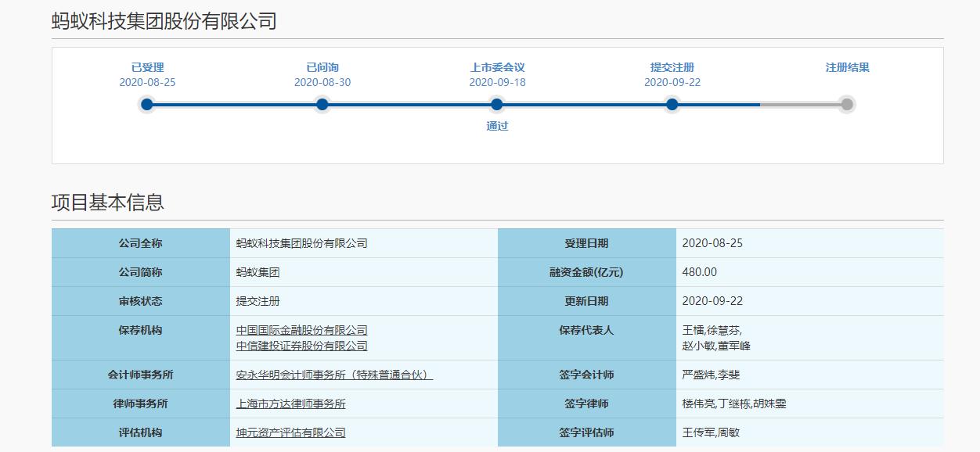
Task: Click the 注册结果 stage label
Action: [x=847, y=68]
